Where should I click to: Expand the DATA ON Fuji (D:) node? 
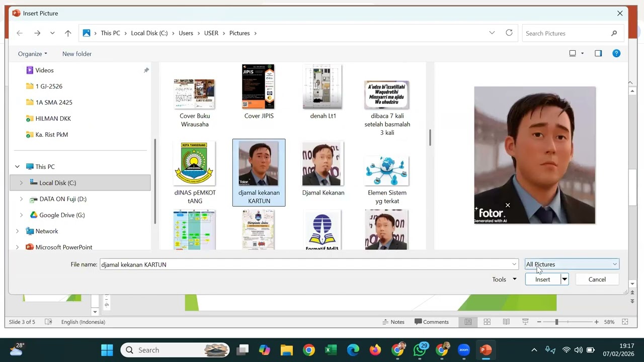tap(21, 199)
